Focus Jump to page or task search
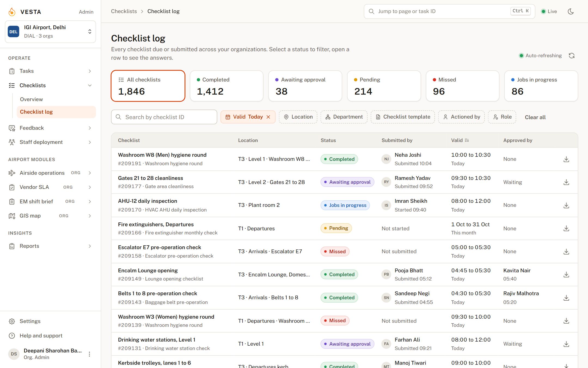Screen dimensions: 588x368 coord(449,11)
